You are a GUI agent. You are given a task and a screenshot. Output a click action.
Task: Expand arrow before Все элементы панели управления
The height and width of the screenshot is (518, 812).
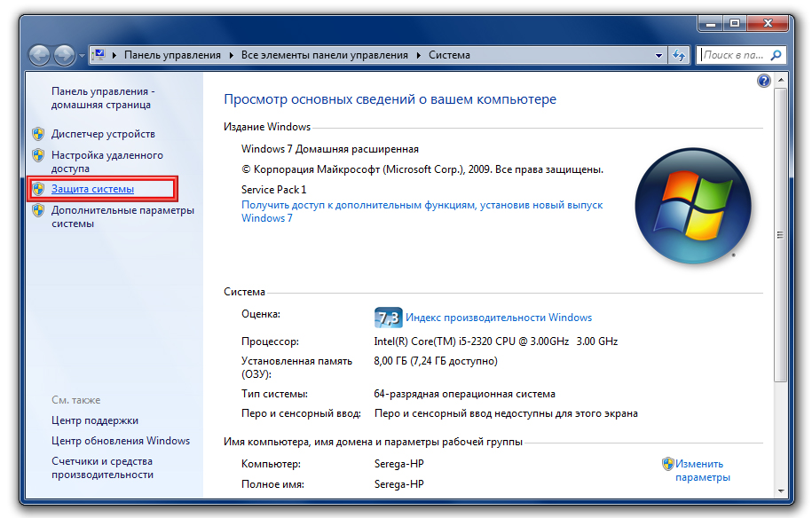232,55
